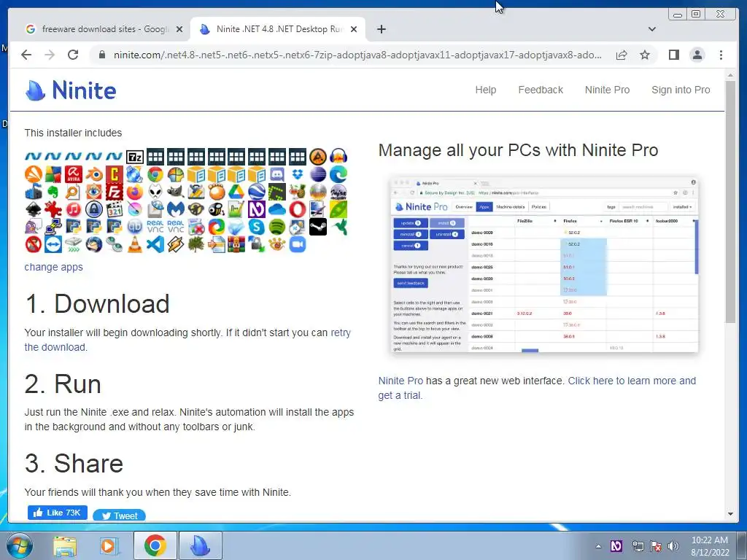Close the Ninite tab
The height and width of the screenshot is (560, 747).
pos(354,29)
